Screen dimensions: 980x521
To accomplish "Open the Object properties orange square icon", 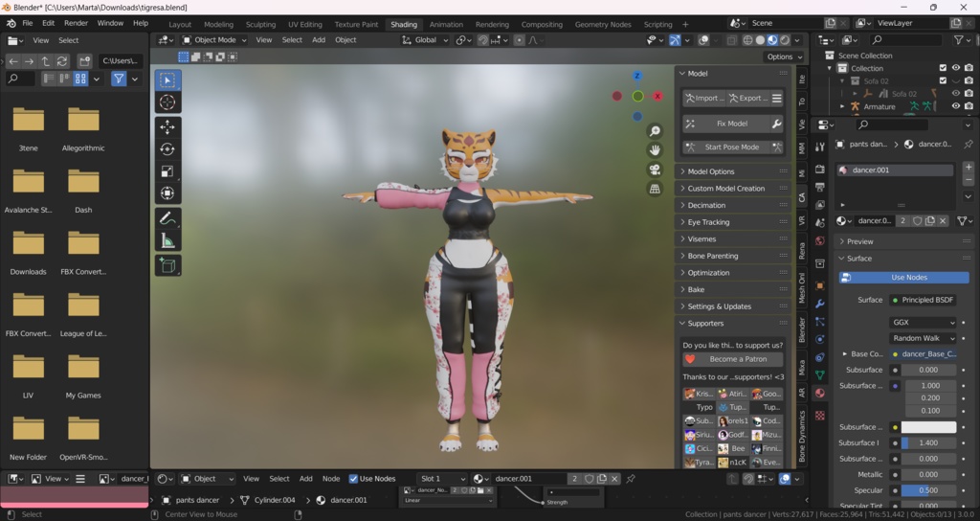I will pos(819,285).
